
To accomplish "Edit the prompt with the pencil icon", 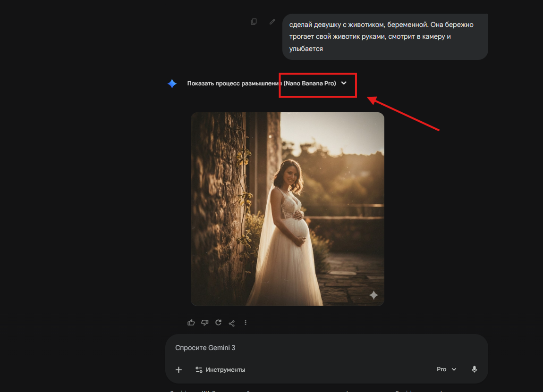I will [272, 22].
